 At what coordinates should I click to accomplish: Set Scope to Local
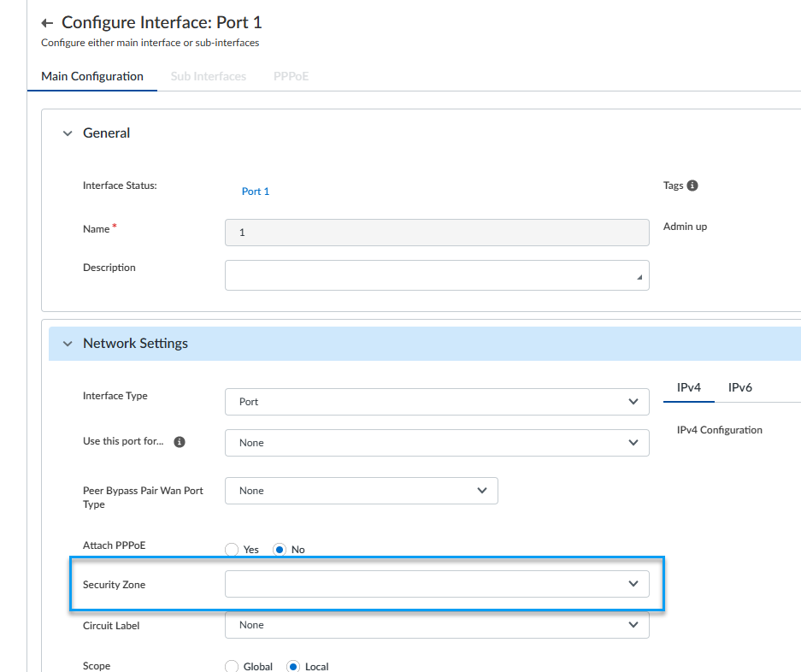click(293, 667)
